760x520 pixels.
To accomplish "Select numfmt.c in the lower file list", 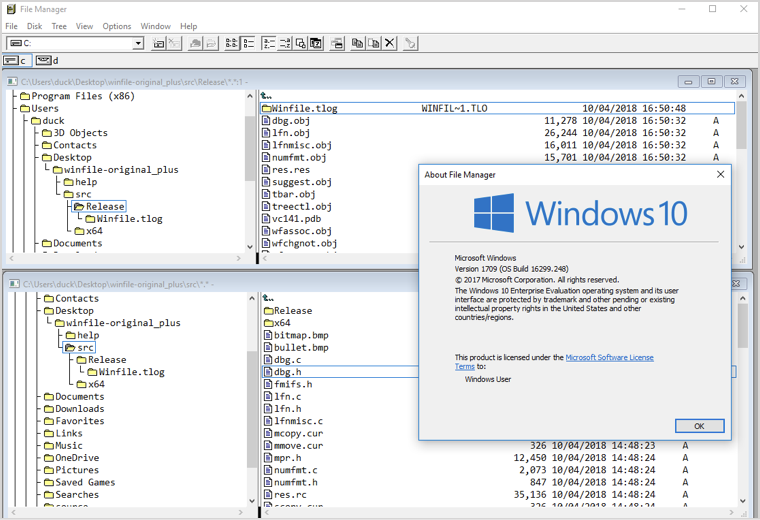I will [x=291, y=471].
